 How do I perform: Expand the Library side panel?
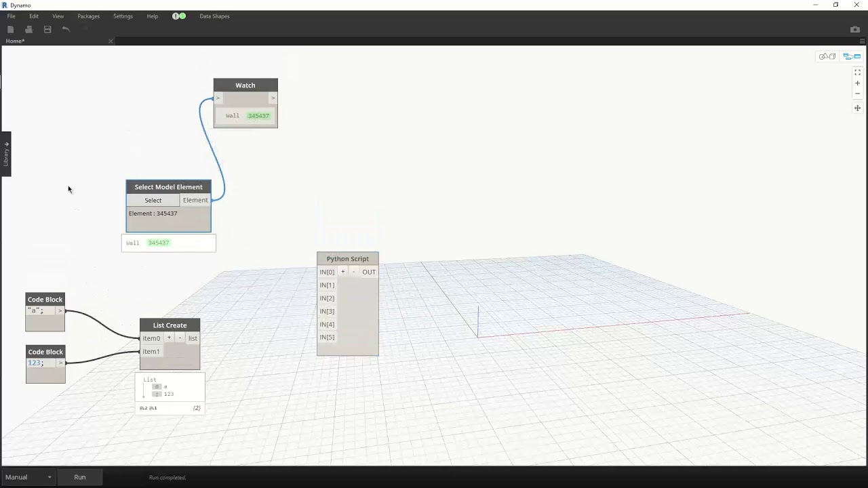[5, 154]
